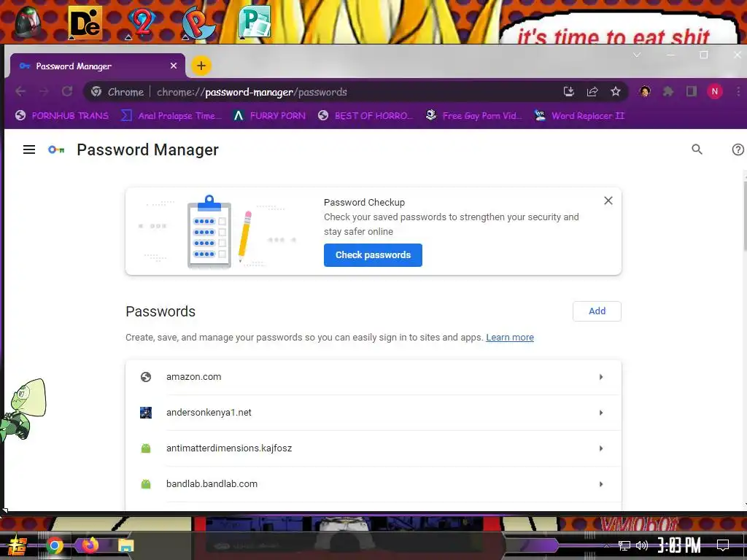This screenshot has height=560, width=747.
Task: Expand the bandlab.bandlab.com entry arrow
Action: pyautogui.click(x=601, y=484)
